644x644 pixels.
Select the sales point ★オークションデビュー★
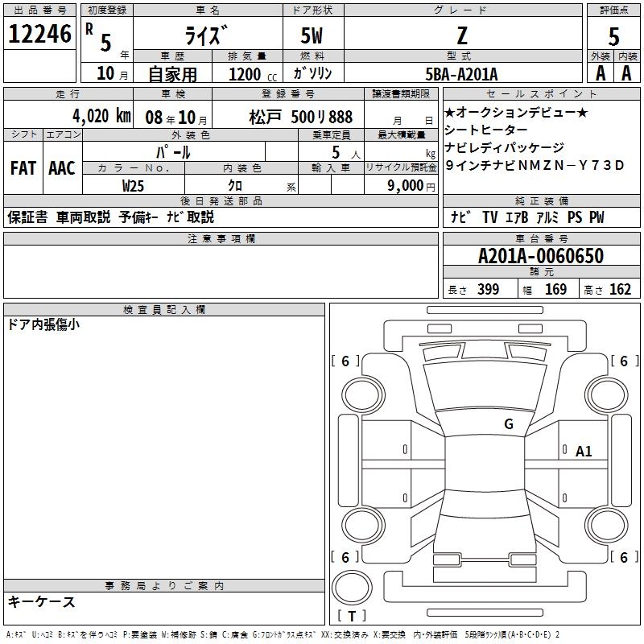click(516, 112)
